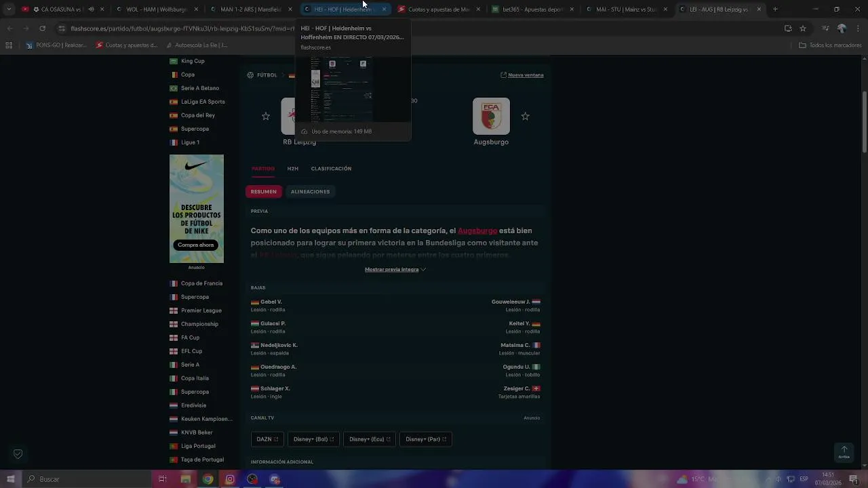Open FA Cup in sidebar

tap(190, 338)
